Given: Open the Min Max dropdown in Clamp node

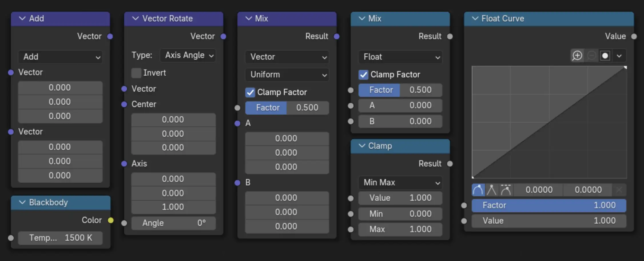Looking at the screenshot, I should (x=400, y=182).
